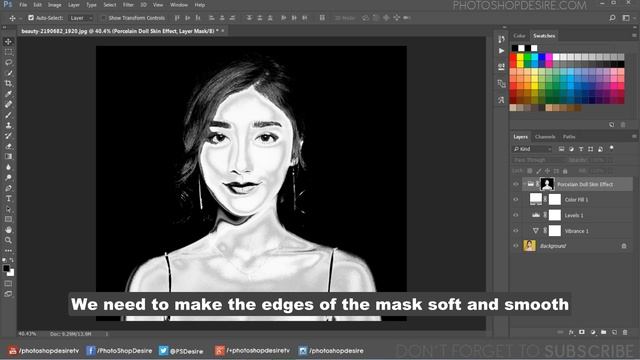Open the Image menu
640x360 pixels.
click(x=54, y=5)
